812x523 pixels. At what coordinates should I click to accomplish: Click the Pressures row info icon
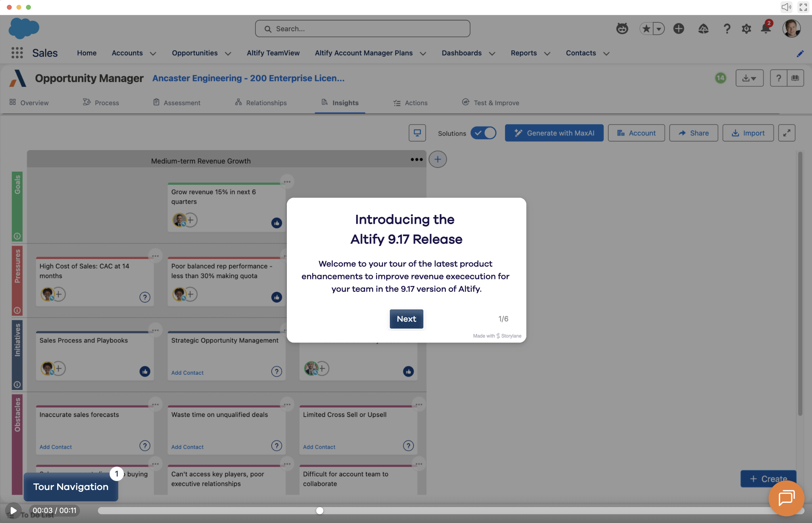coord(17,311)
